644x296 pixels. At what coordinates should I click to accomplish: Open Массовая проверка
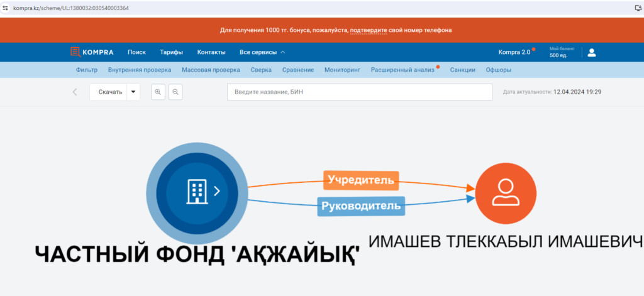click(x=211, y=70)
